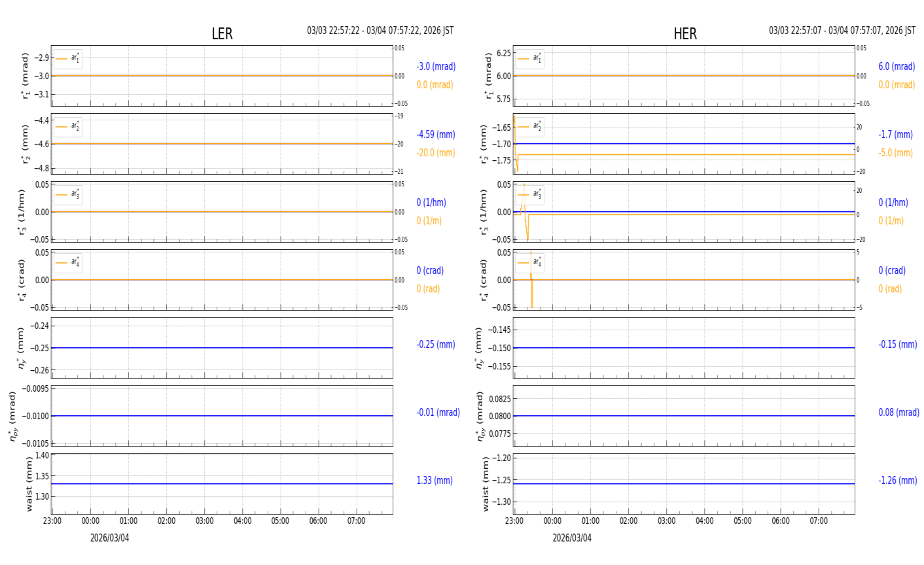Click the -1.26 (mm) HER waist value
The height and width of the screenshot is (565, 924).
tap(897, 481)
